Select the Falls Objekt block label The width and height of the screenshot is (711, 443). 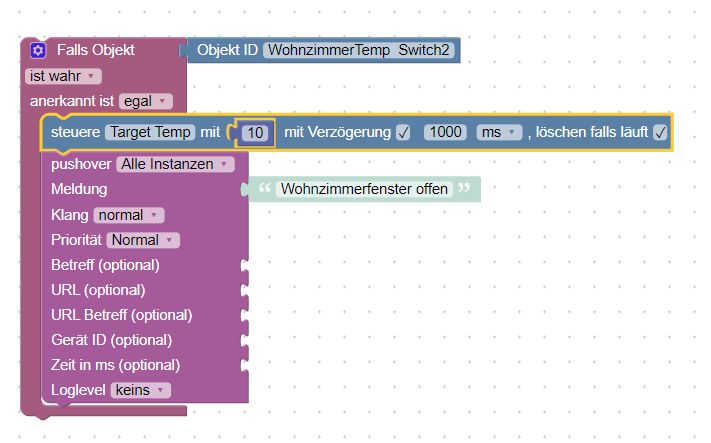point(96,50)
